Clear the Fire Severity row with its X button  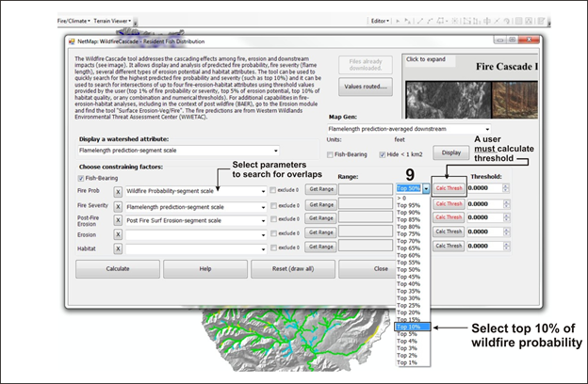point(118,208)
